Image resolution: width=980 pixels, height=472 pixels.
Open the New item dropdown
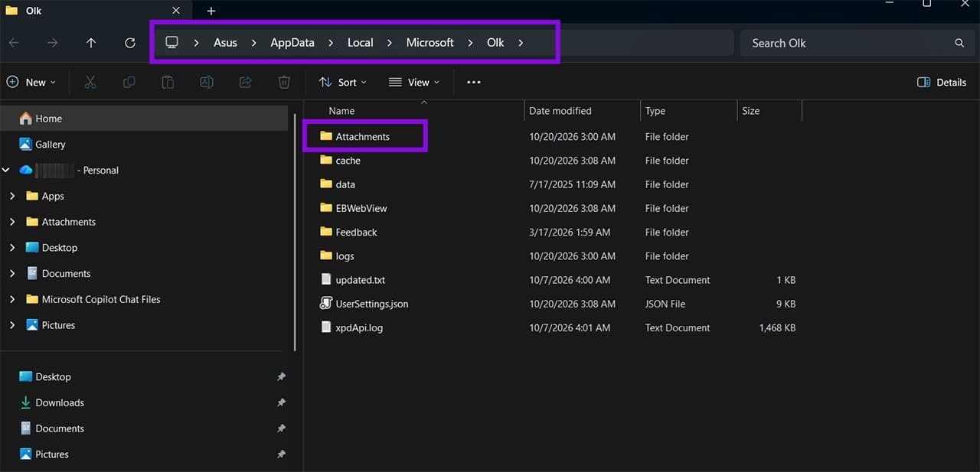point(31,82)
